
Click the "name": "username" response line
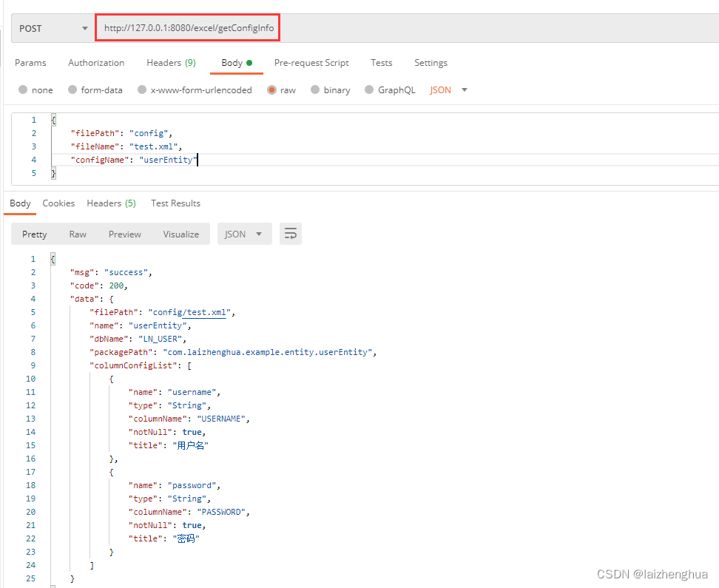(x=175, y=392)
